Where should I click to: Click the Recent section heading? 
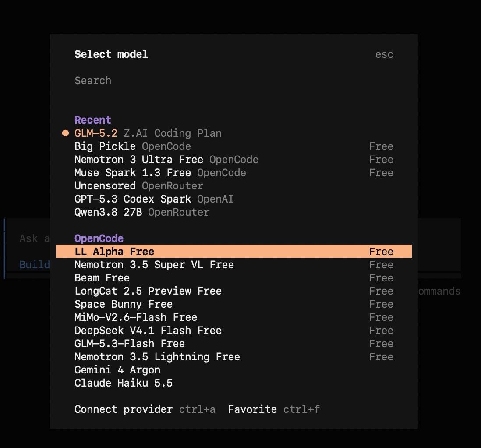(92, 120)
